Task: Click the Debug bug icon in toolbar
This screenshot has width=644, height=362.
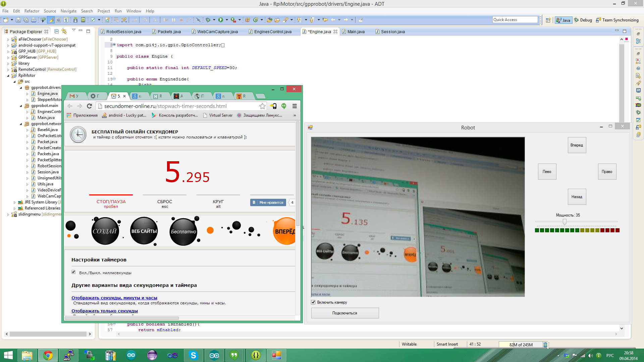Action: click(208, 20)
